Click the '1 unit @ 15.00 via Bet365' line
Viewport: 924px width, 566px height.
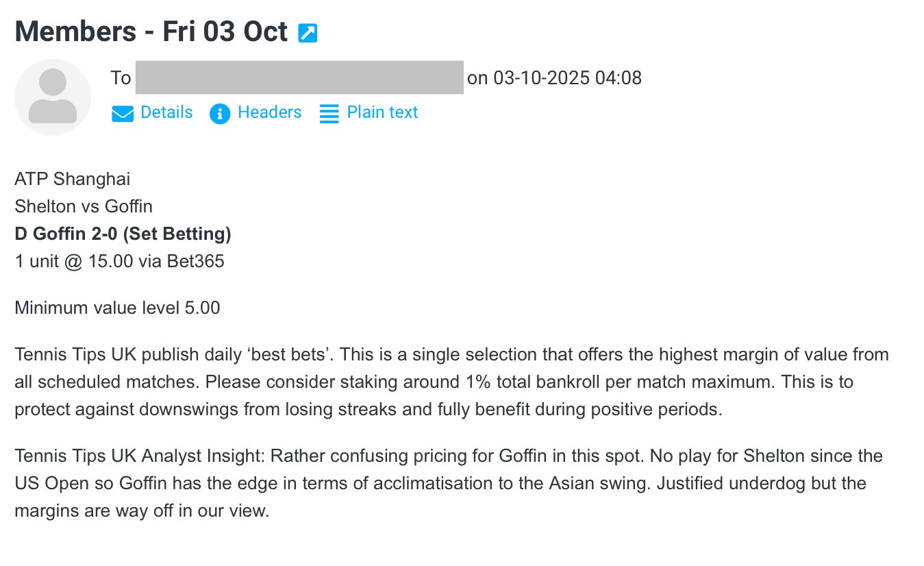120,262
